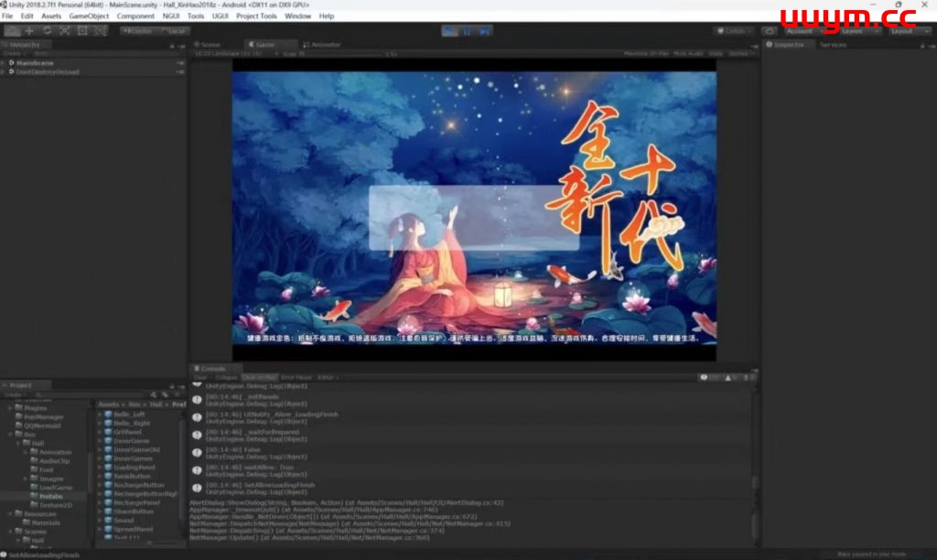This screenshot has width=937, height=560.
Task: Click the Step frame button
Action: [x=485, y=31]
